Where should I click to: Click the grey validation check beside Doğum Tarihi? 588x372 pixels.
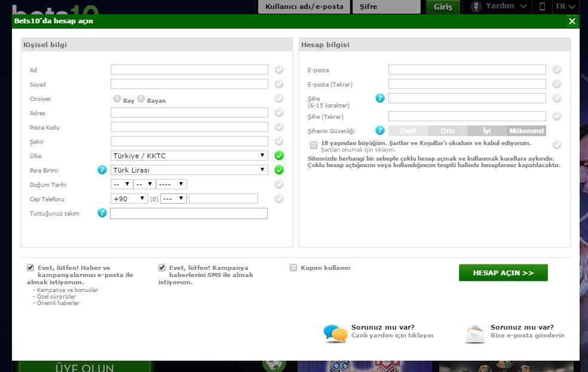click(279, 184)
